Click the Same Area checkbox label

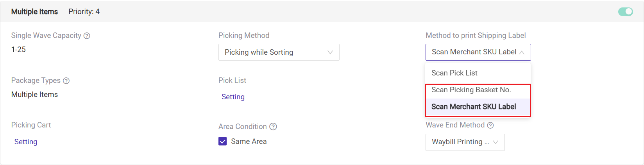tap(249, 142)
